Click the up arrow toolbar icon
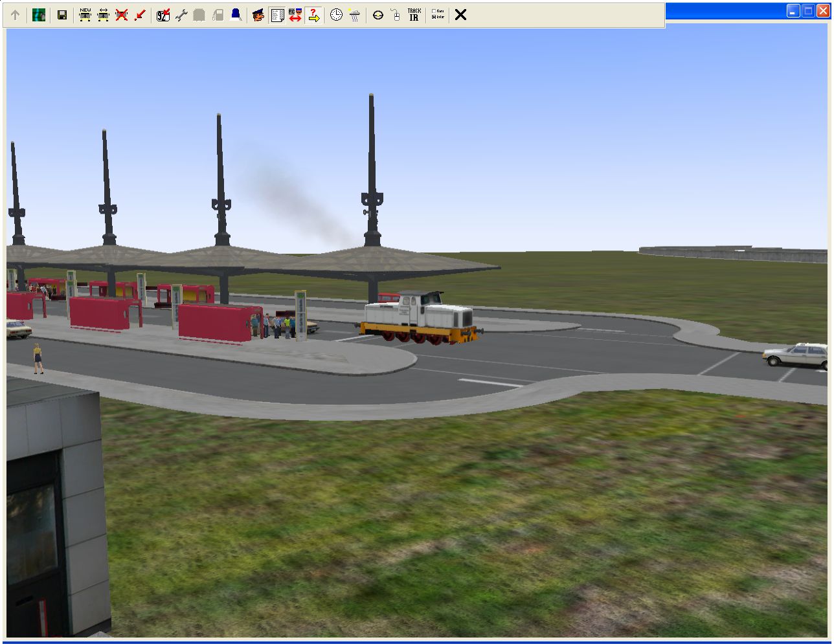The height and width of the screenshot is (644, 834). click(x=16, y=15)
